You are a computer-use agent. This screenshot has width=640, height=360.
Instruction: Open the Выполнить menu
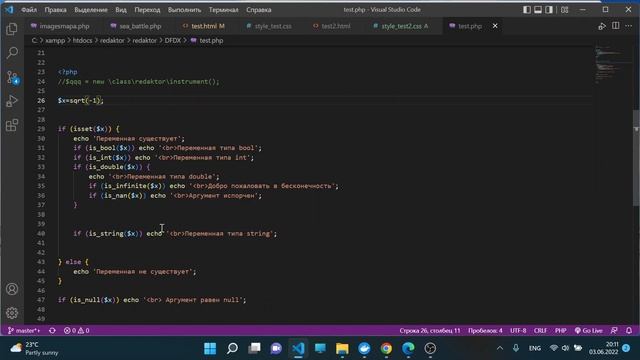pos(184,10)
